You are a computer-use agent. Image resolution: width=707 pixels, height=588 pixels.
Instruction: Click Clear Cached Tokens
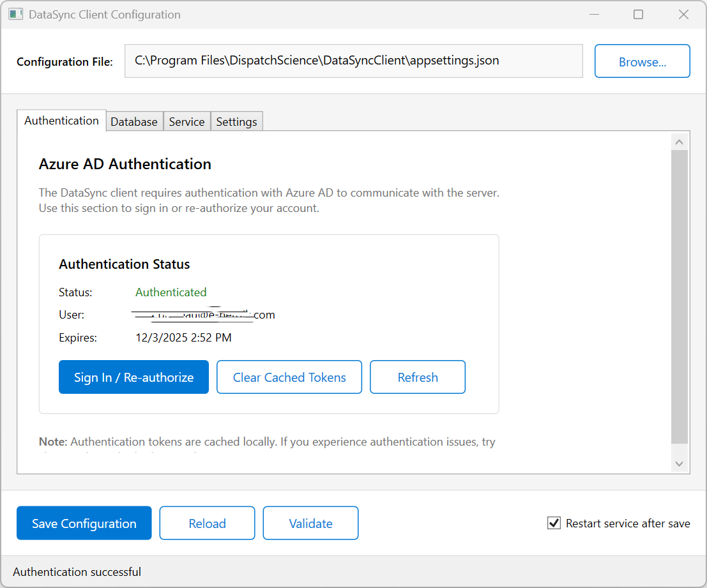[x=289, y=377]
